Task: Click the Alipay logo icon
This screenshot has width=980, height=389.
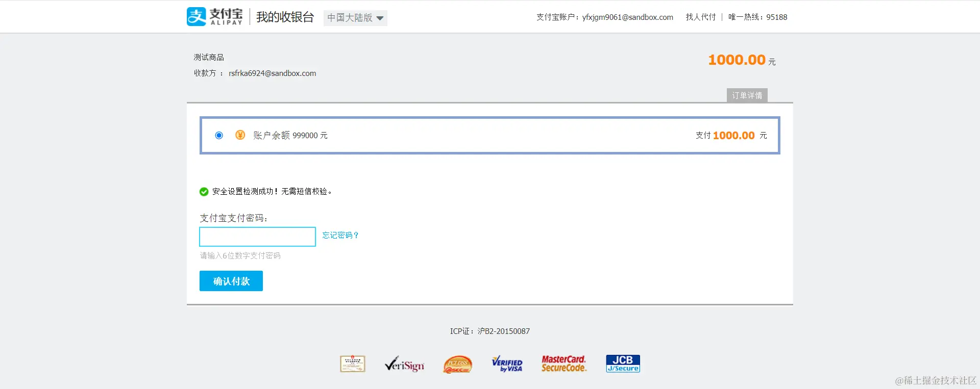Action: pos(197,17)
